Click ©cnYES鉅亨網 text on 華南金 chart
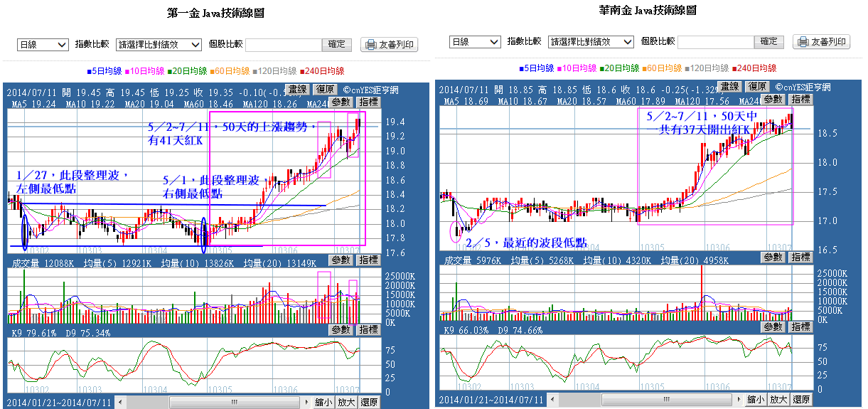The height and width of the screenshot is (409, 868). point(803,87)
